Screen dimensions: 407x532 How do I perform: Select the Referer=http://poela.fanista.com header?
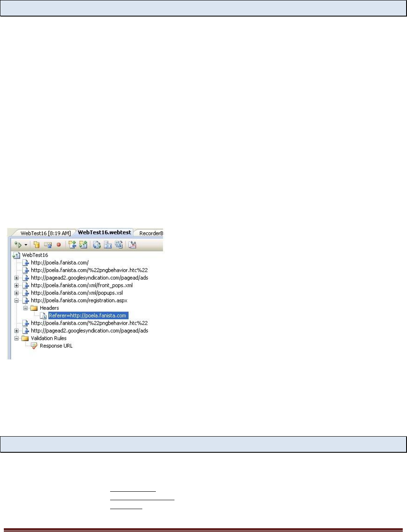click(x=88, y=316)
